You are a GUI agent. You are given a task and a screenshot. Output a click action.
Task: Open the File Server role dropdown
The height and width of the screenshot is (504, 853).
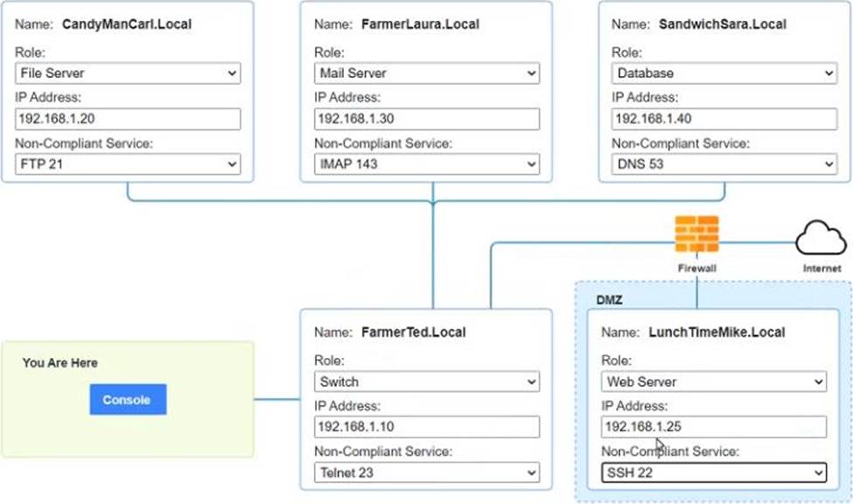coord(128,73)
